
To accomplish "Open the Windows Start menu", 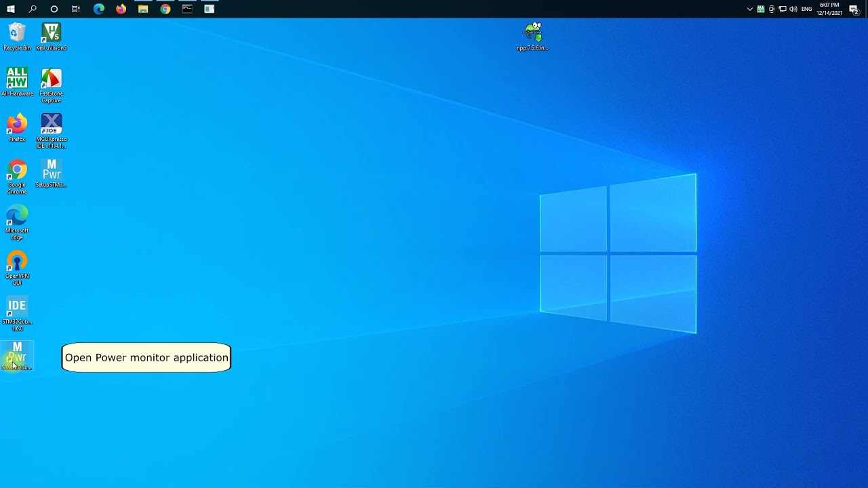I will [x=11, y=9].
